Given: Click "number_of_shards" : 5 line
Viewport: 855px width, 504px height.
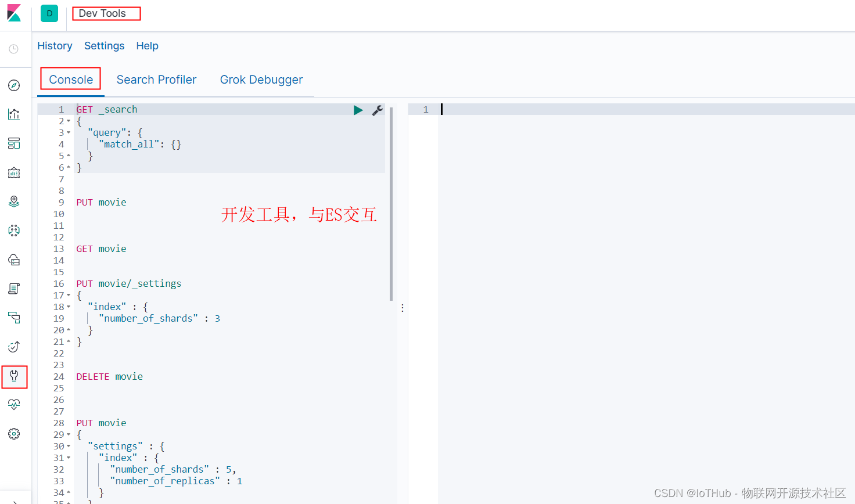Looking at the screenshot, I should [x=173, y=470].
